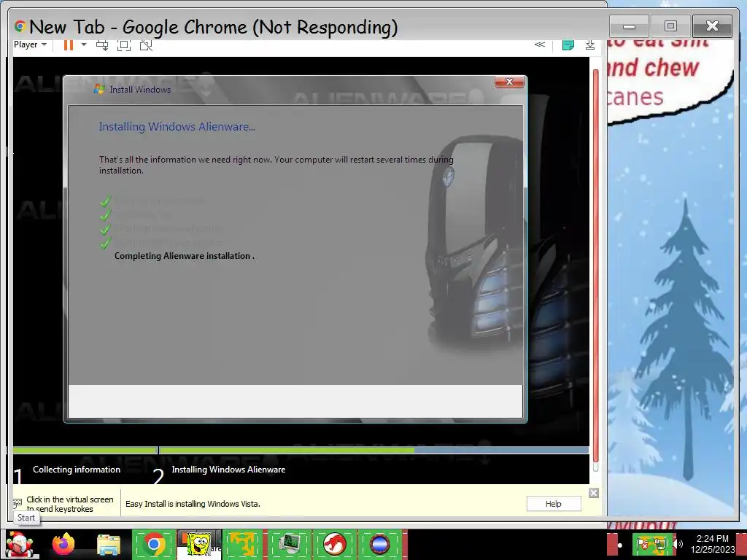Click the SpongeBob icon on the taskbar

198,544
